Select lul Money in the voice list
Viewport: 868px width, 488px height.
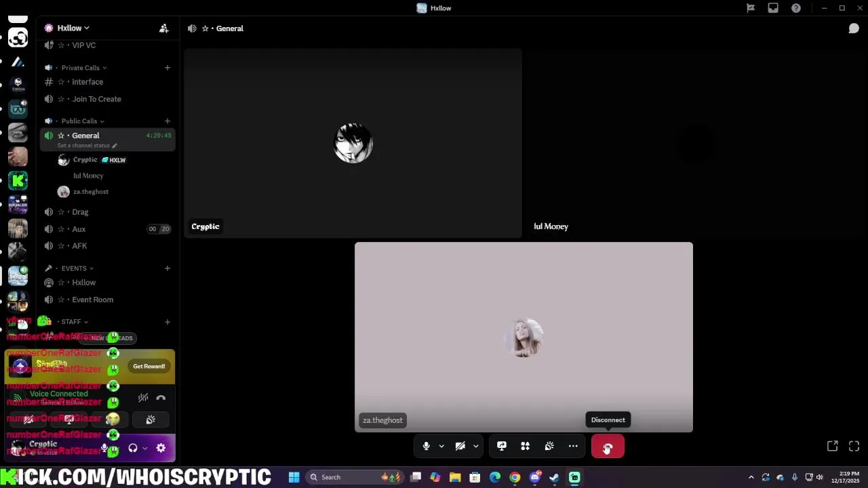click(x=88, y=176)
